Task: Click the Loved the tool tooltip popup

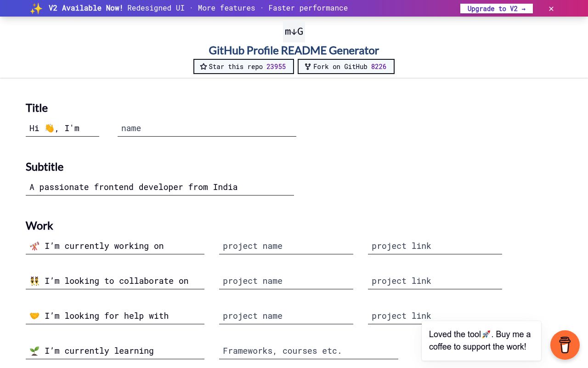Action: [x=481, y=341]
